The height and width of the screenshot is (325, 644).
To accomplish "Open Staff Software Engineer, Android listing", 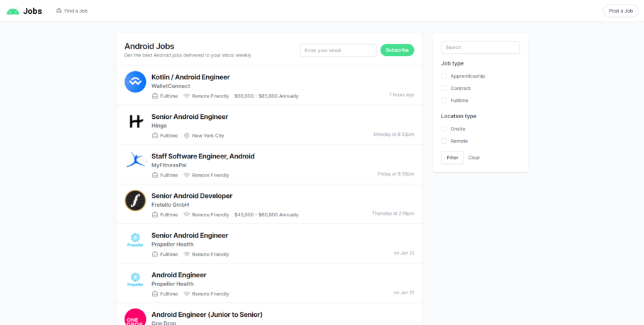I will (x=203, y=157).
